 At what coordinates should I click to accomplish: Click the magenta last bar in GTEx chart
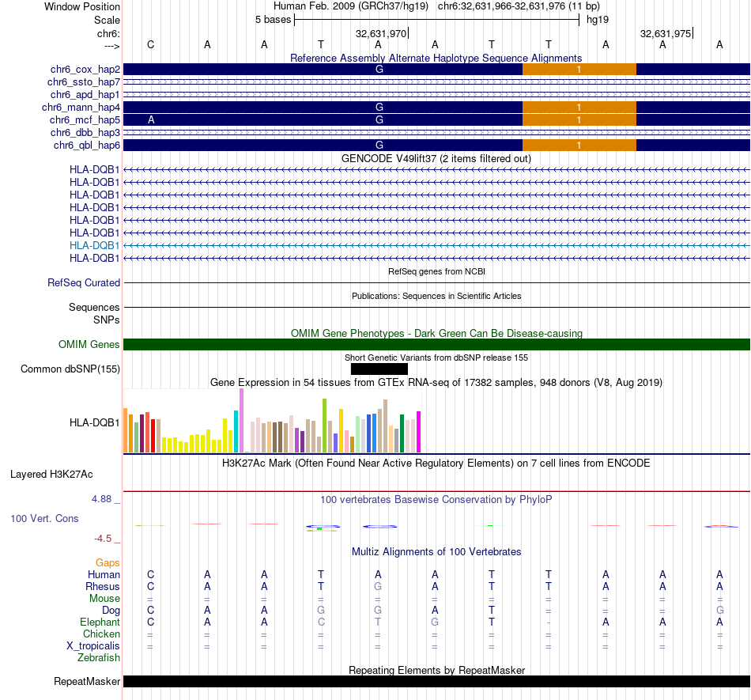419,432
